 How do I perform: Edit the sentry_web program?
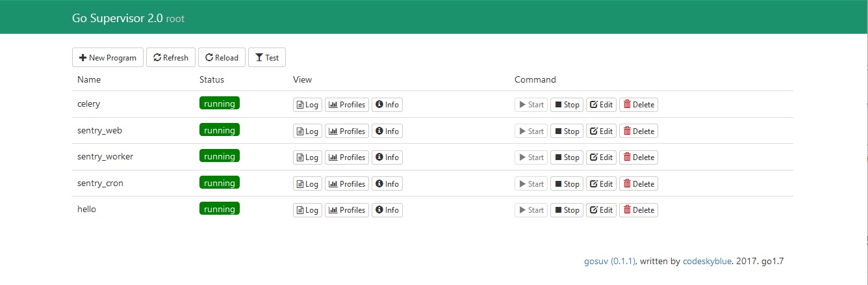[x=602, y=131]
